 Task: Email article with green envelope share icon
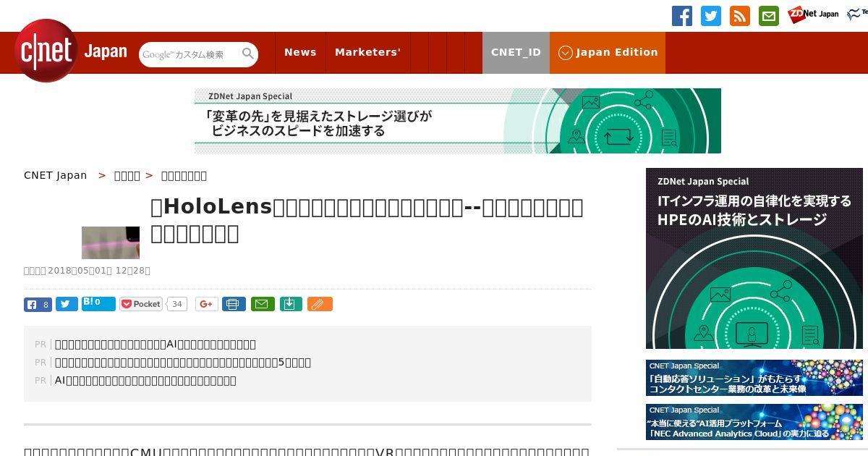pos(263,304)
